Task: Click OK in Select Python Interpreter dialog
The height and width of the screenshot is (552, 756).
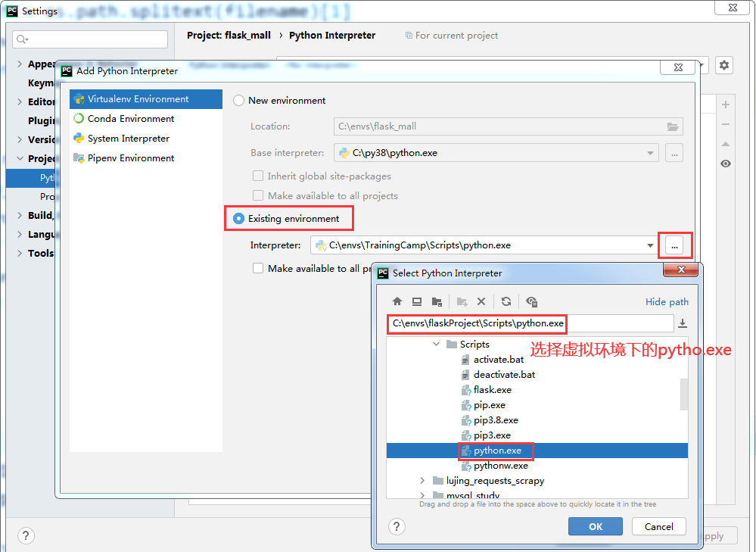Action: (x=596, y=526)
